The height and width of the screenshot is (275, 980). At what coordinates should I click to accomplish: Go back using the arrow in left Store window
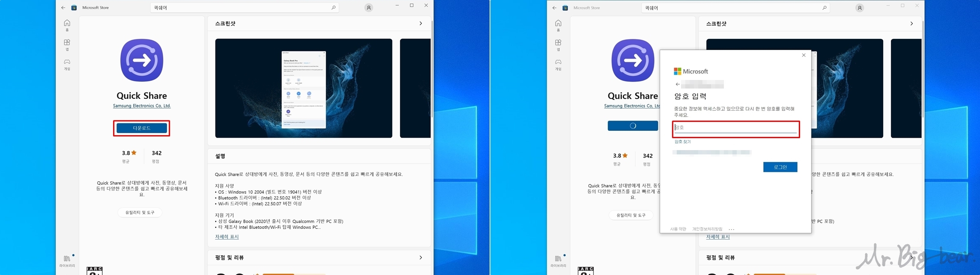[63, 8]
